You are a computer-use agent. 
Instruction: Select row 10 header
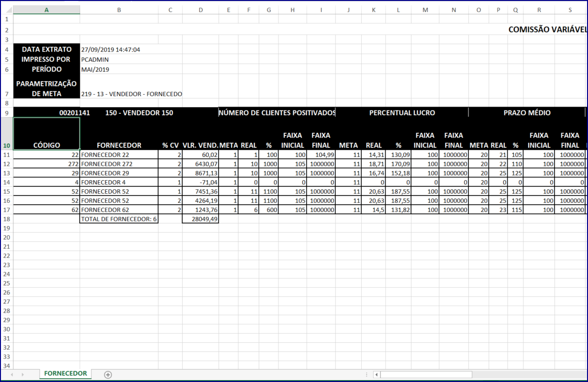point(6,133)
